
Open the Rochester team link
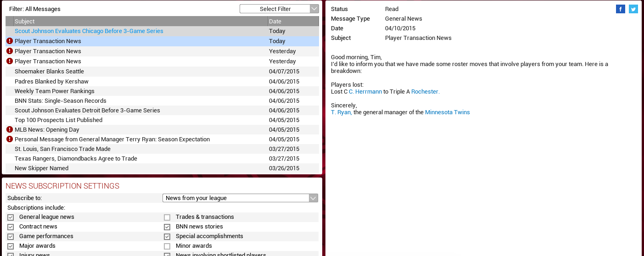point(425,92)
